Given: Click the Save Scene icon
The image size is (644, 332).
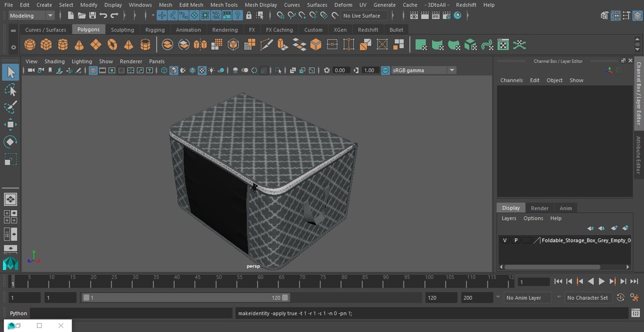Looking at the screenshot, I should (x=93, y=15).
